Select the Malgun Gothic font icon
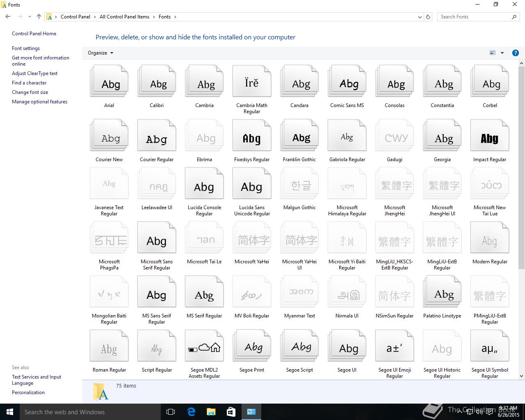Screen dimensions: 525x420 pyautogui.click(x=299, y=184)
